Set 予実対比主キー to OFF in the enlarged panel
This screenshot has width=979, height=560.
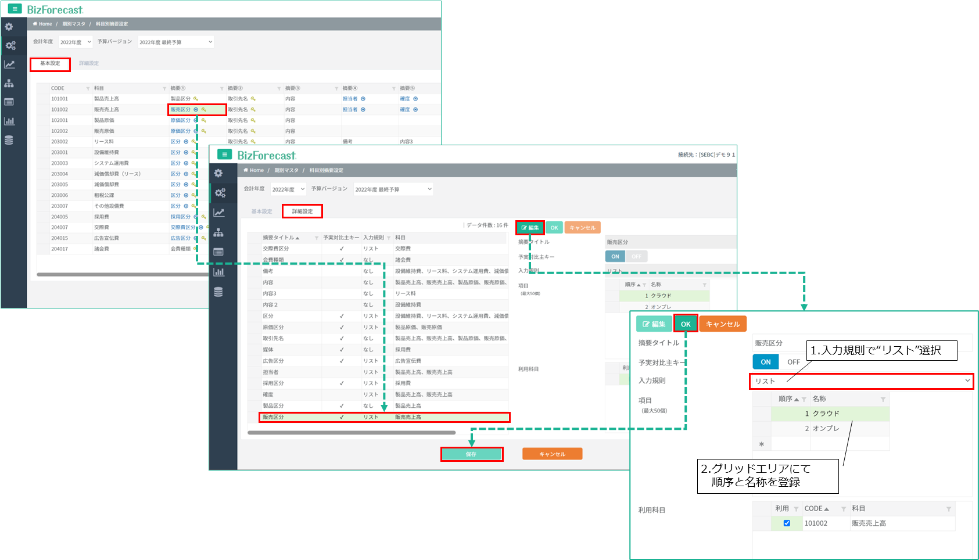(x=794, y=362)
